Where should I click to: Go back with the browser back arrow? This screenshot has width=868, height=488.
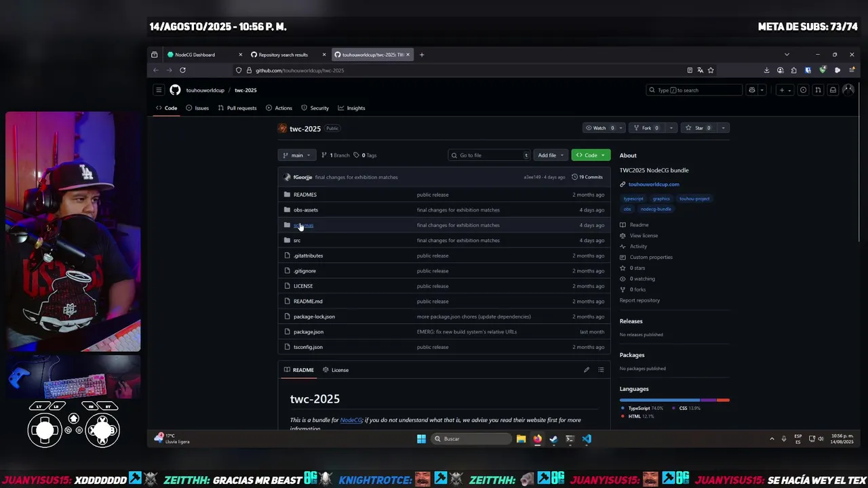coord(156,70)
